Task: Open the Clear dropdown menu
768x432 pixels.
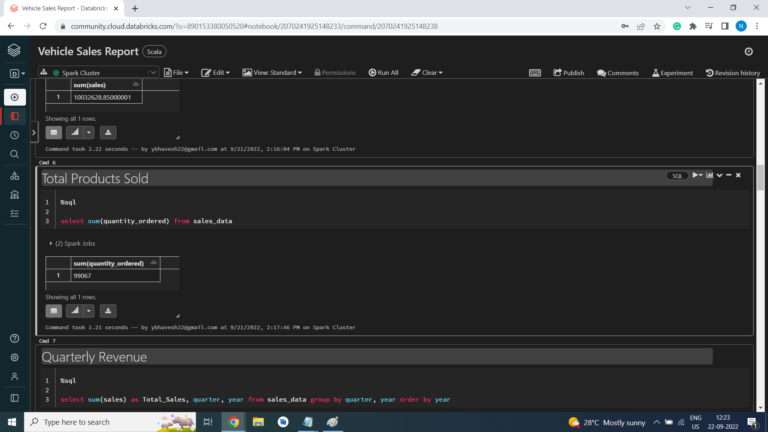Action: [430, 73]
